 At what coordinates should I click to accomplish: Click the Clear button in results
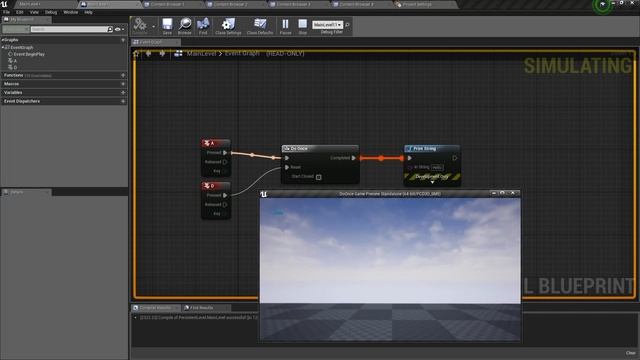pyautogui.click(x=631, y=353)
